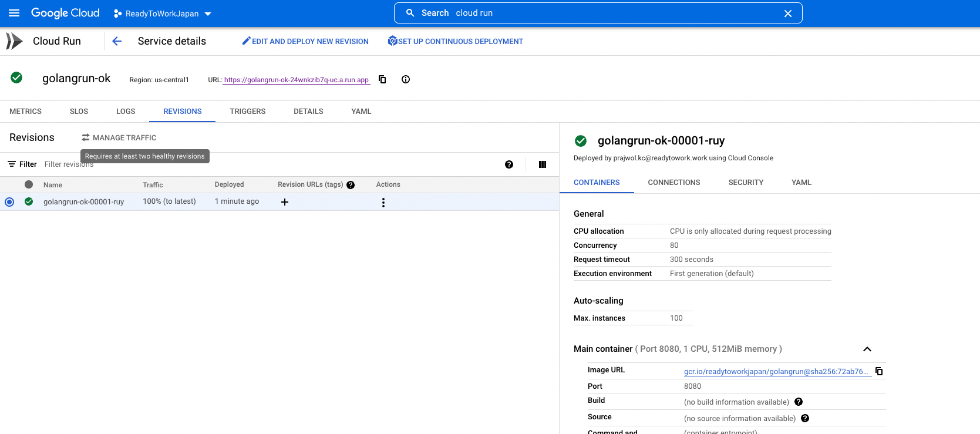Screen dimensions: 980x434
Task: Open the revisions table help icon
Action: [x=509, y=164]
